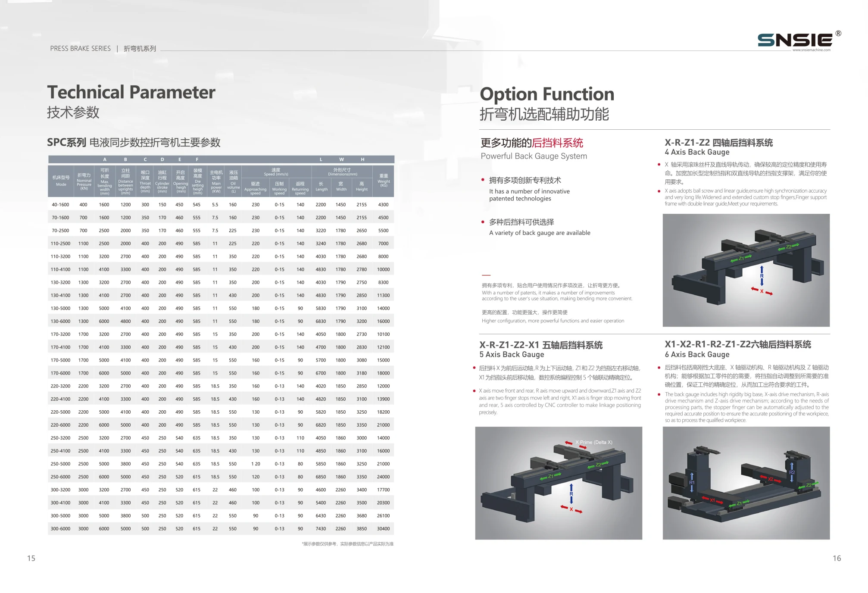This screenshot has width=868, height=593.
Task: Click the '更多功能的后挡料系统' heading
Action: [532, 143]
